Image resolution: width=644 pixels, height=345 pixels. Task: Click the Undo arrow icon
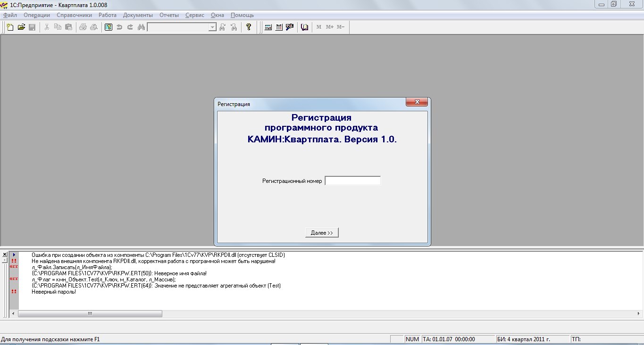click(119, 27)
